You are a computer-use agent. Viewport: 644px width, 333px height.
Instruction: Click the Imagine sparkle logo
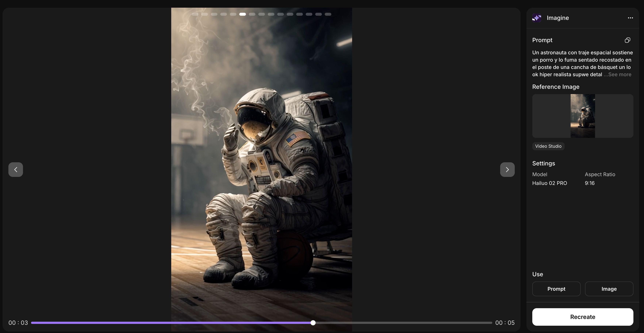pyautogui.click(x=536, y=18)
